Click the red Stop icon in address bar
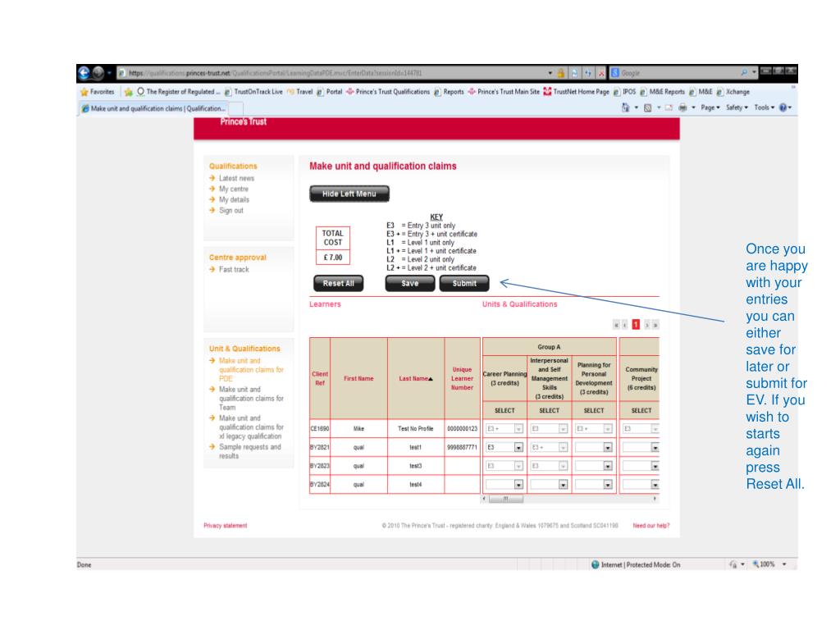Screen dimensions: 840x630 click(601, 73)
